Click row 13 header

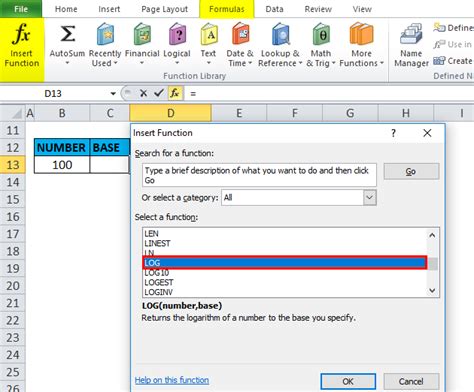coord(13,165)
